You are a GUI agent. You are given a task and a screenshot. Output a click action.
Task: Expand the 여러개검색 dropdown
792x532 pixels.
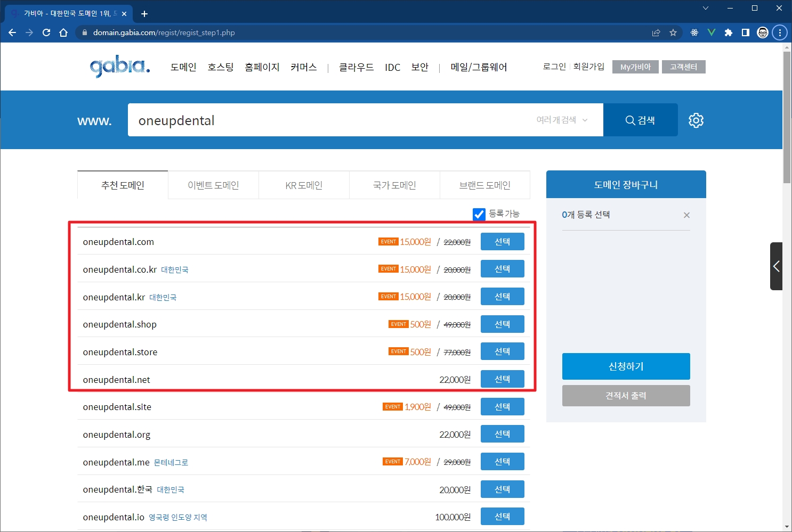562,120
